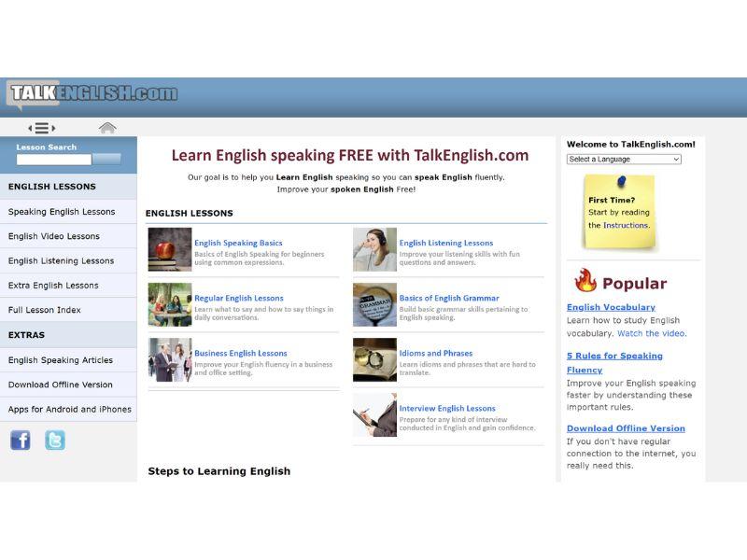The width and height of the screenshot is (747, 560).
Task: Click the English Speaking Basics link
Action: point(238,243)
